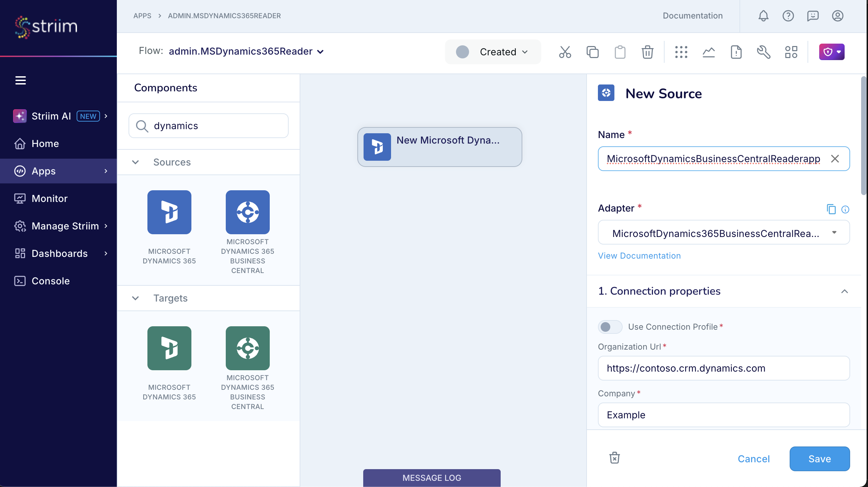Open the APPS breadcrumb link
The width and height of the screenshot is (868, 487).
point(143,16)
